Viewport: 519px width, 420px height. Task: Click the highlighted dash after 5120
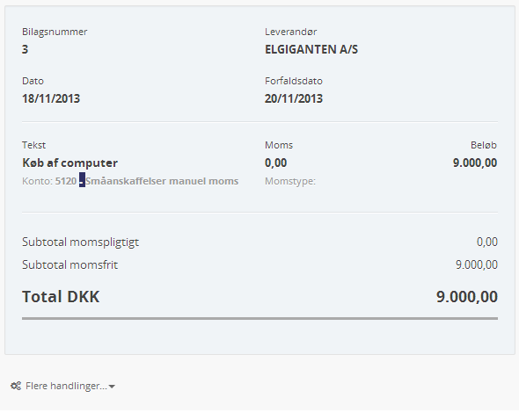coord(82,180)
